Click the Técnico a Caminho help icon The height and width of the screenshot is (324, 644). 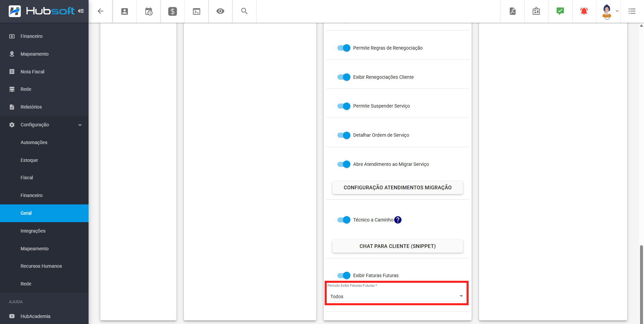click(398, 220)
